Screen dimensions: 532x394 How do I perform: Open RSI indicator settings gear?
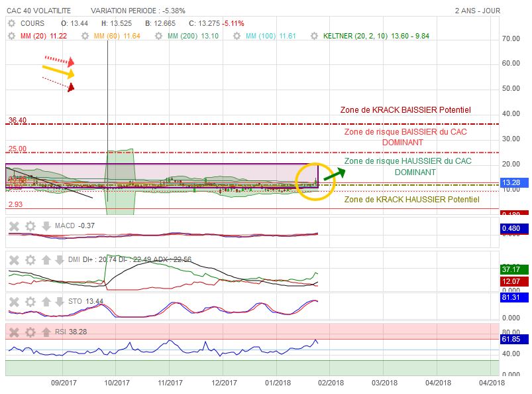point(30,332)
